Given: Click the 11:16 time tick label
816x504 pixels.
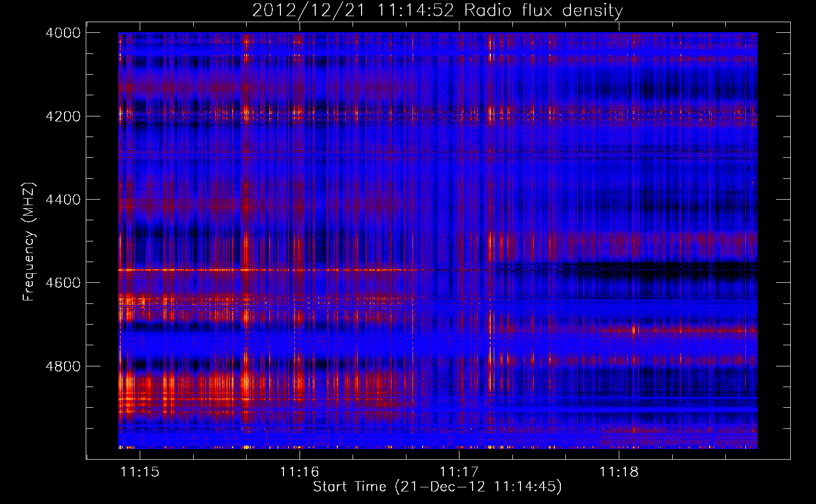Looking at the screenshot, I should 300,472.
